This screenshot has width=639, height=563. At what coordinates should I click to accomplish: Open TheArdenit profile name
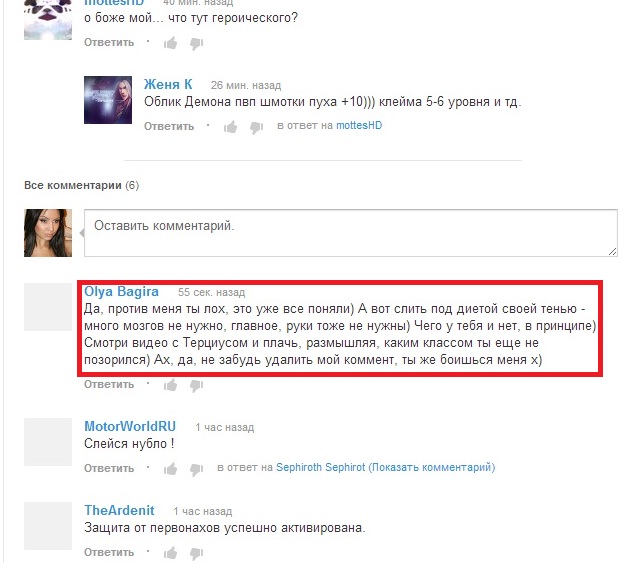point(119,510)
